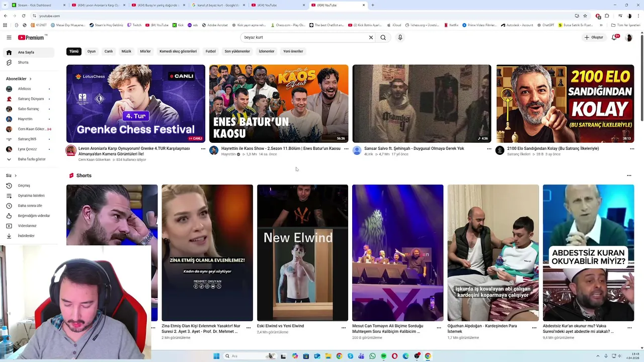Click the YouTube Premium logo
644x362 pixels.
tap(32, 37)
